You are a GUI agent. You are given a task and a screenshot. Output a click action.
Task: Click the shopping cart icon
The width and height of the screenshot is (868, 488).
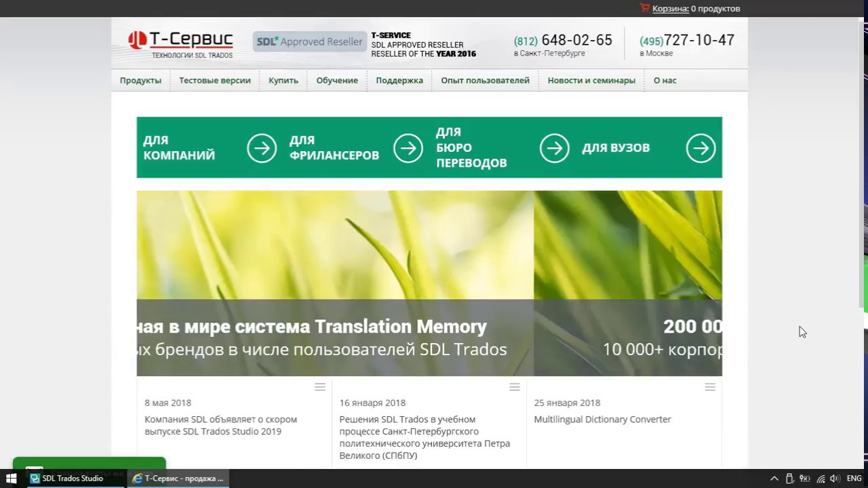click(644, 8)
